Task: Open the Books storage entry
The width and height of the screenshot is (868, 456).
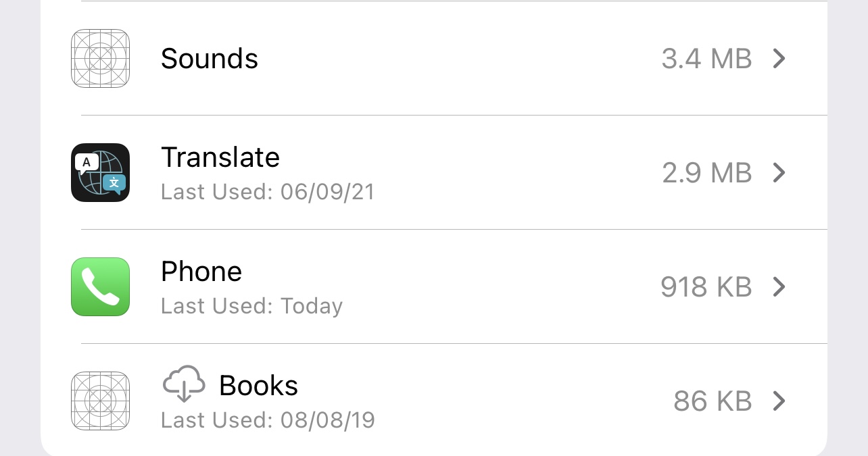Action: pyautogui.click(x=258, y=386)
